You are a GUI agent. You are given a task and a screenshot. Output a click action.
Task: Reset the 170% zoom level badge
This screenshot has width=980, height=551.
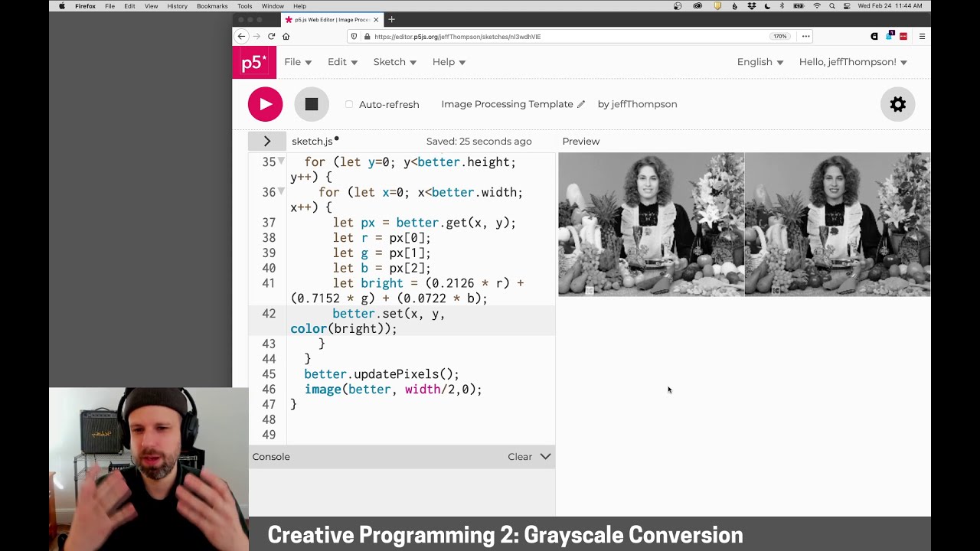click(779, 36)
